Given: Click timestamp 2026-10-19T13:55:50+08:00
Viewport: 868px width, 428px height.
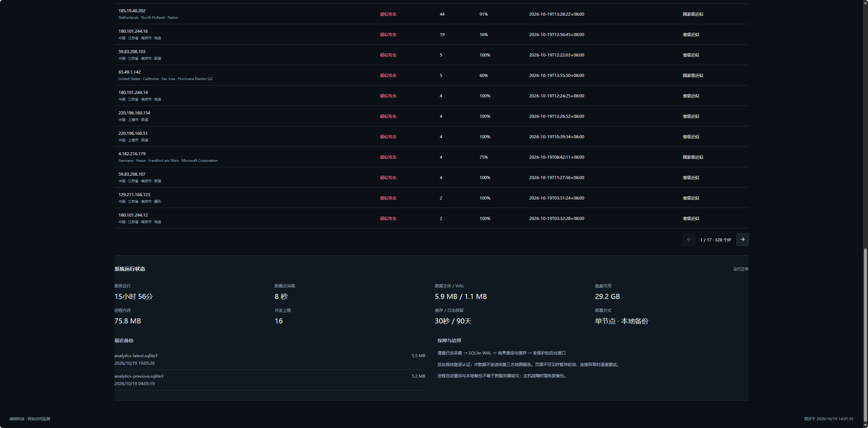Looking at the screenshot, I should point(556,76).
